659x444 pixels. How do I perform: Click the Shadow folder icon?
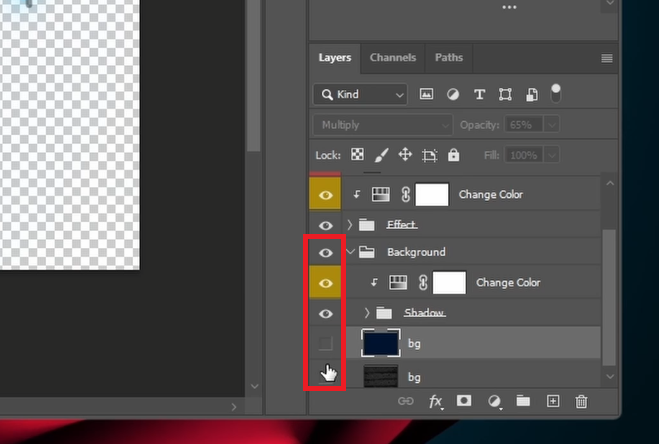click(384, 313)
